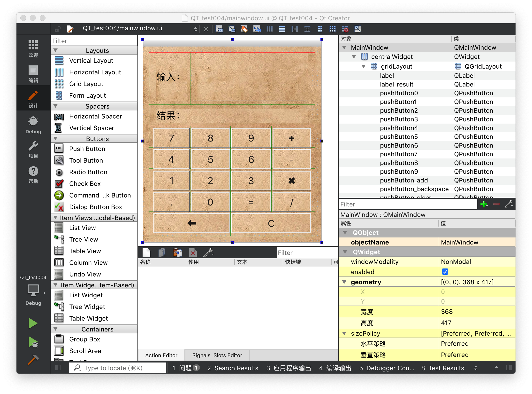Select pushButton_add in the object tree
Screen dimensions: 532x394
click(404, 180)
